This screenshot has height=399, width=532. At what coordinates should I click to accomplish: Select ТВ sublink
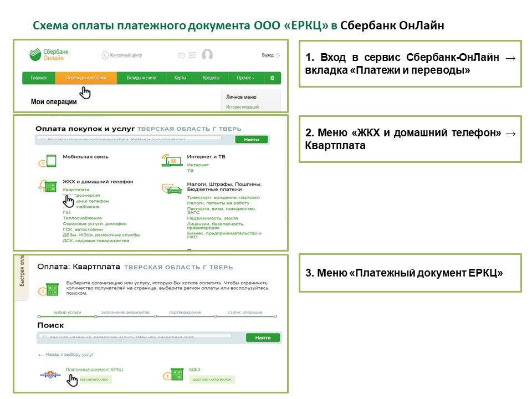pyautogui.click(x=190, y=171)
